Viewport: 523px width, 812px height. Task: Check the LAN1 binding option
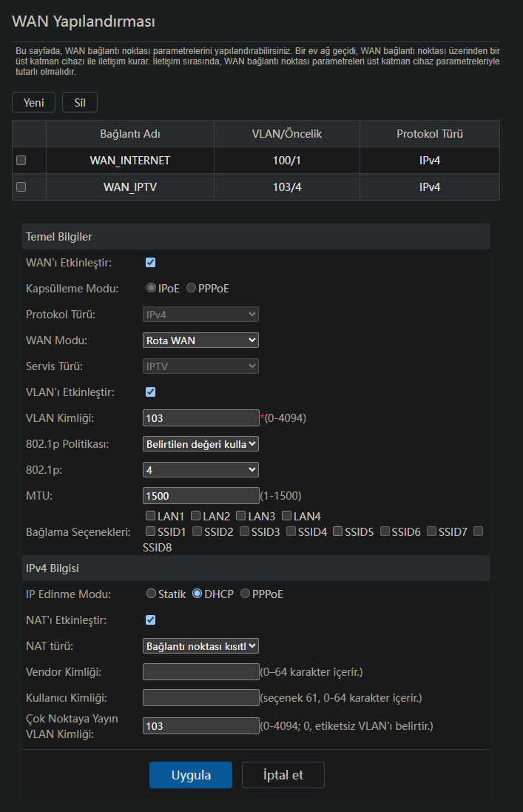[x=150, y=516]
